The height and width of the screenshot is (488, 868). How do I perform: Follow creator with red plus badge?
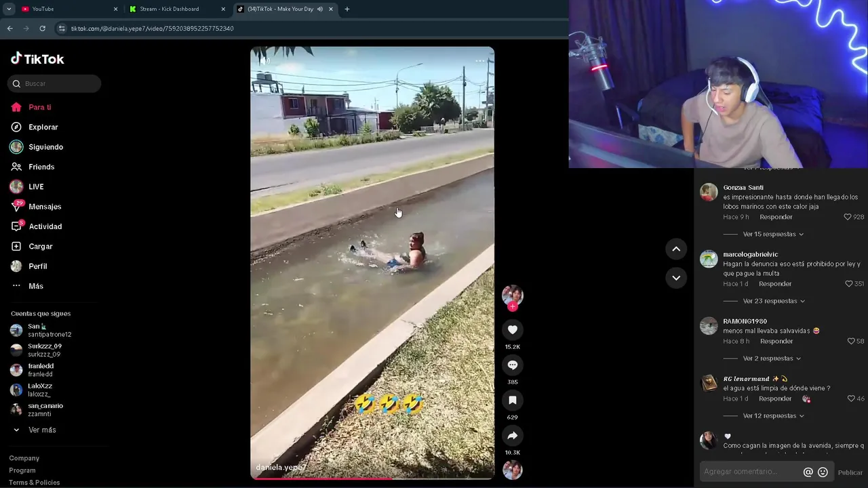click(x=513, y=306)
